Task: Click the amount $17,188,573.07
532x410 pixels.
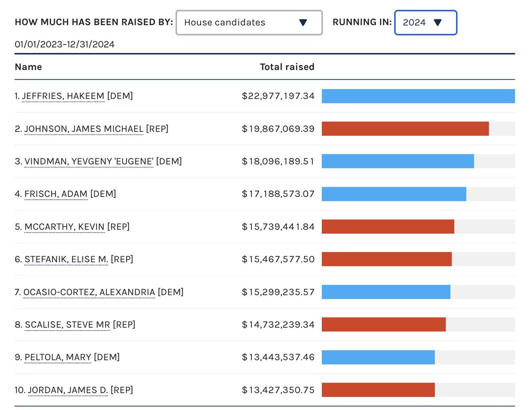Action: pyautogui.click(x=278, y=194)
